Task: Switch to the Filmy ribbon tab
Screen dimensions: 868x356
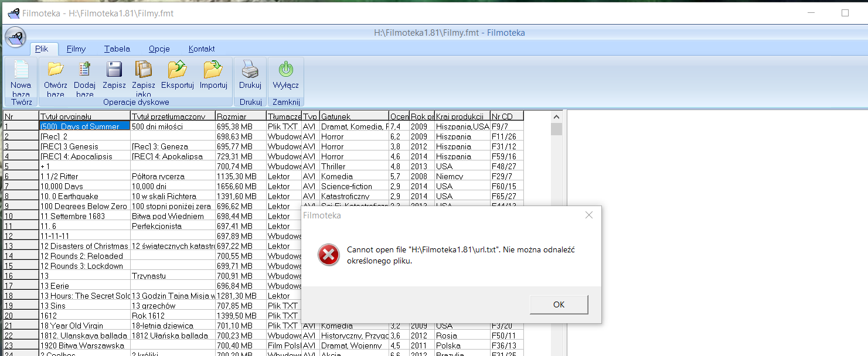Action: pyautogui.click(x=76, y=49)
